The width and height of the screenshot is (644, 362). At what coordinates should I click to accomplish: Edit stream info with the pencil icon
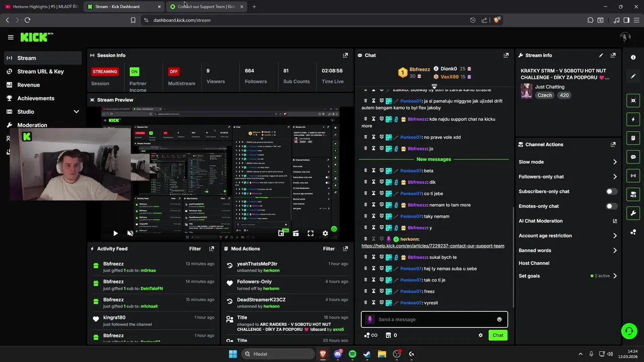click(601, 55)
